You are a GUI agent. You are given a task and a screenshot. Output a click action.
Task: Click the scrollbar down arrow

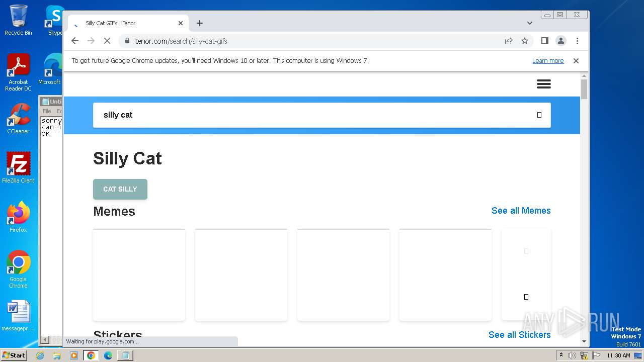point(584,341)
